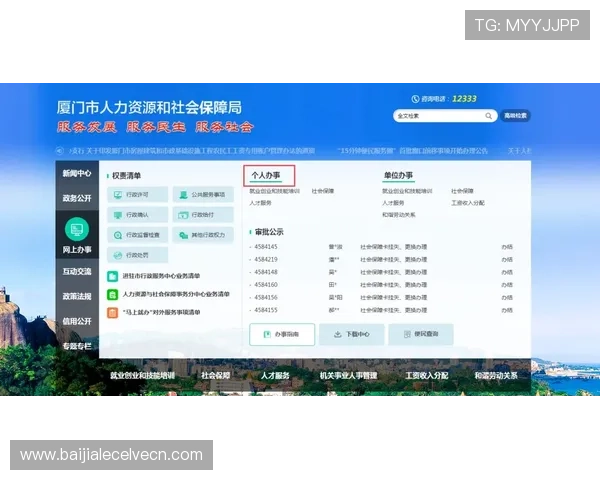
Task: Switch to the 单位办事 tab
Action: point(398,175)
